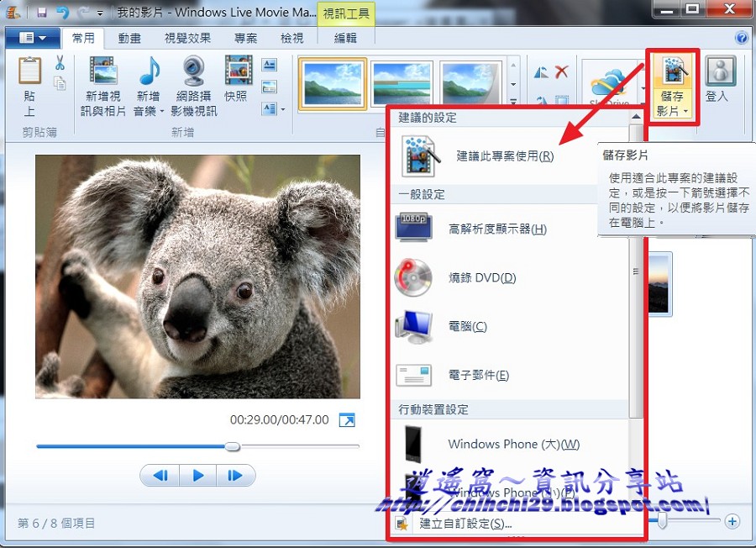Switch to the Animations (動畫) tab

coord(129,38)
